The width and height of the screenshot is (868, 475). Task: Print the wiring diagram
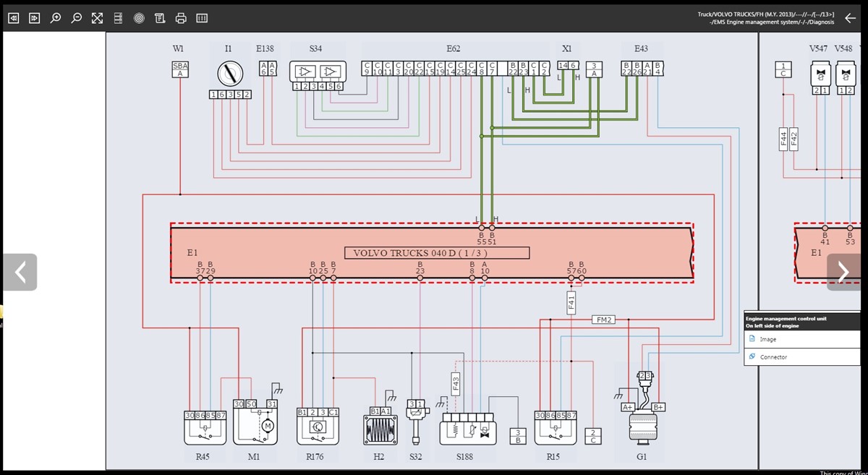181,18
